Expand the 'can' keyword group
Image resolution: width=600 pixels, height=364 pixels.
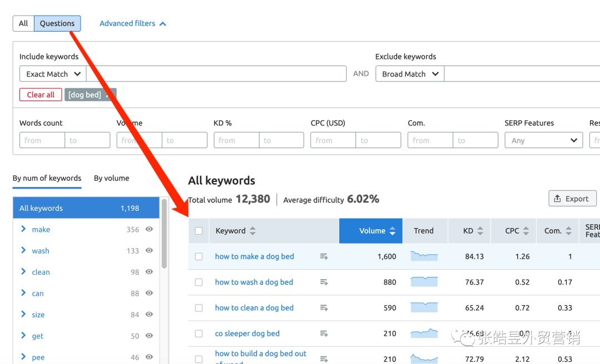[23, 293]
